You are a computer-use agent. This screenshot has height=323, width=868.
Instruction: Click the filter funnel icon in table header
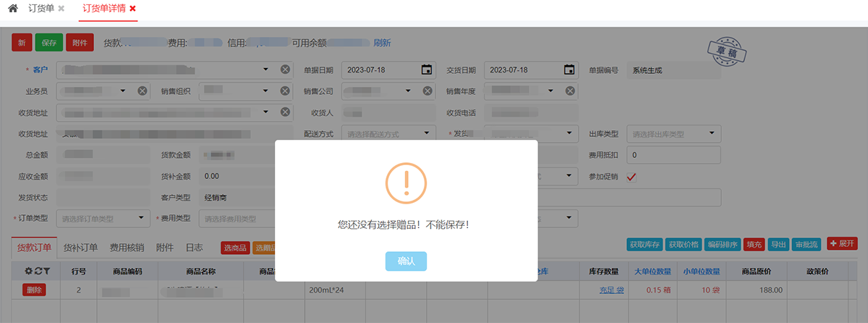click(46, 271)
